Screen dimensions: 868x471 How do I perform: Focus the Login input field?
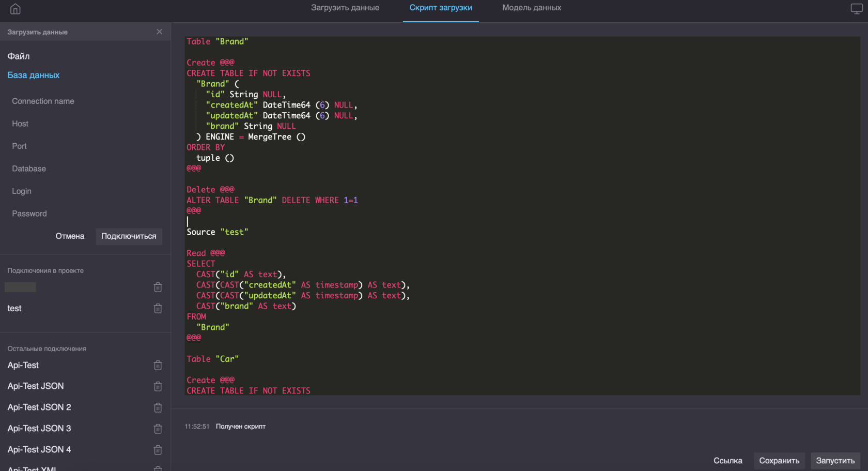[85, 191]
